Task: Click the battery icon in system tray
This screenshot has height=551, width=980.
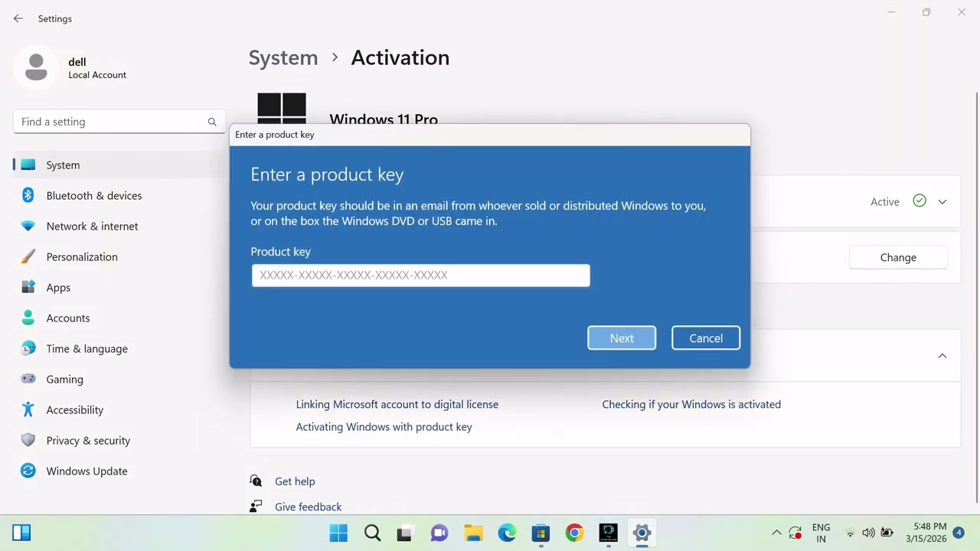Action: [887, 533]
